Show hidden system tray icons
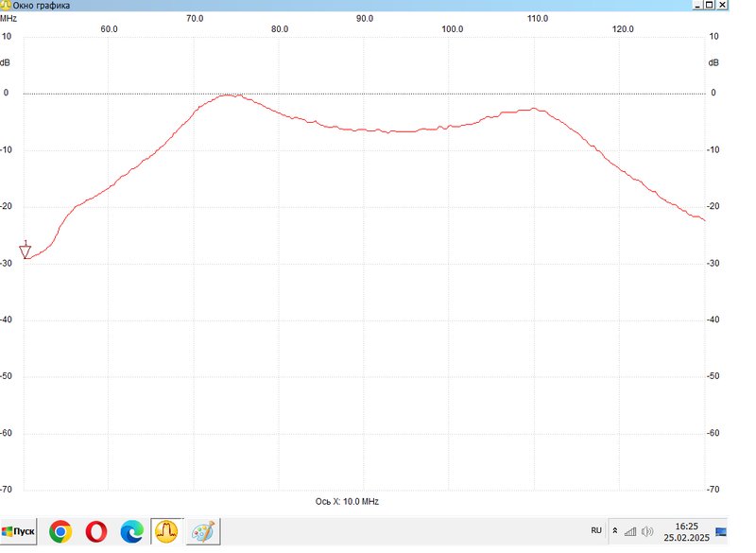This screenshot has width=756, height=553. 615,531
